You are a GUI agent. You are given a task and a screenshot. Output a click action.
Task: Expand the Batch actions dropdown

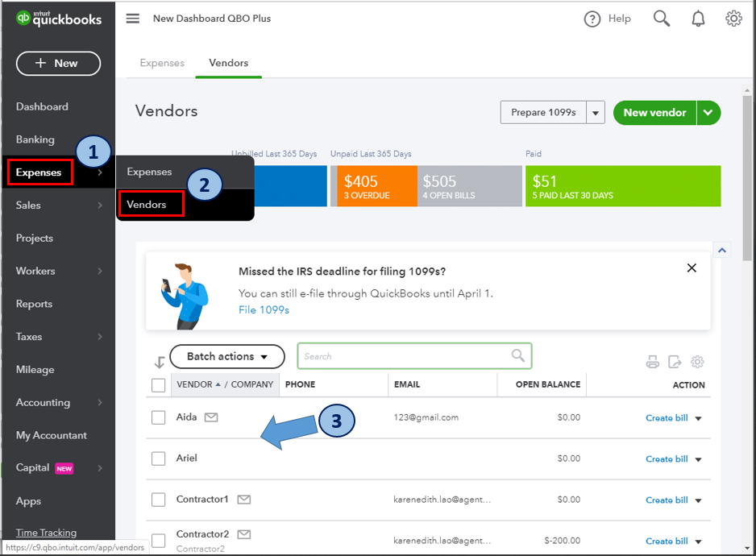(x=227, y=356)
